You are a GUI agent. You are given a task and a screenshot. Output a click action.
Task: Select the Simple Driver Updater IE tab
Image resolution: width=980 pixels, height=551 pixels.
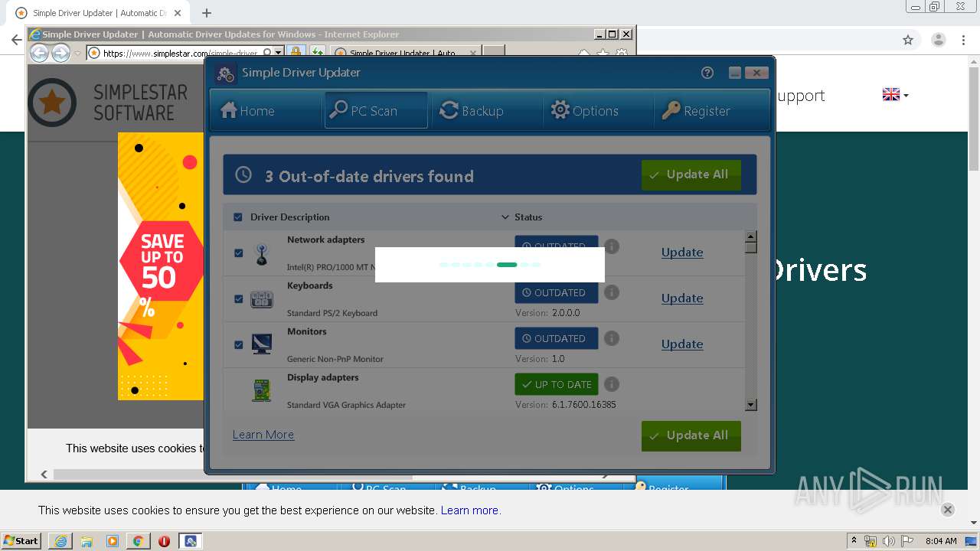(x=406, y=53)
